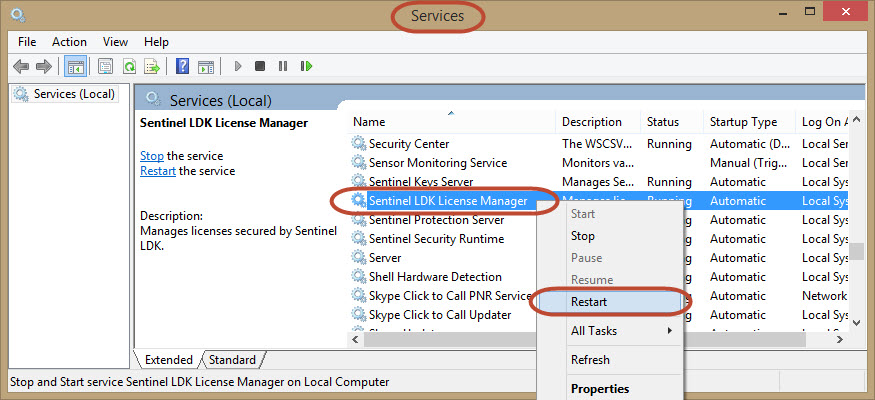Click the Pause Service toolbar icon
Image resolution: width=875 pixels, height=400 pixels.
pos(283,66)
